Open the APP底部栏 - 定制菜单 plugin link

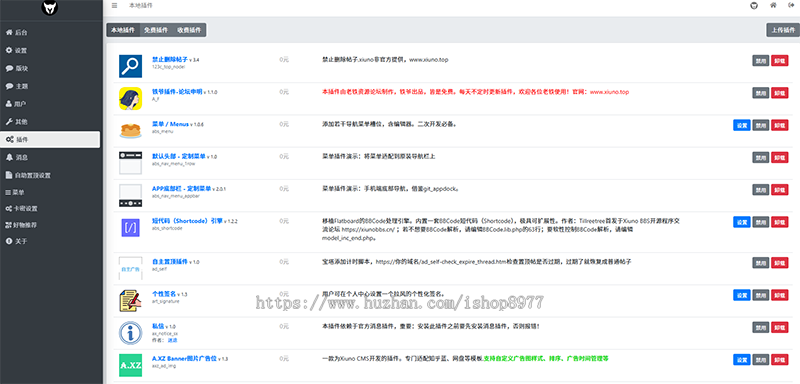(x=182, y=188)
